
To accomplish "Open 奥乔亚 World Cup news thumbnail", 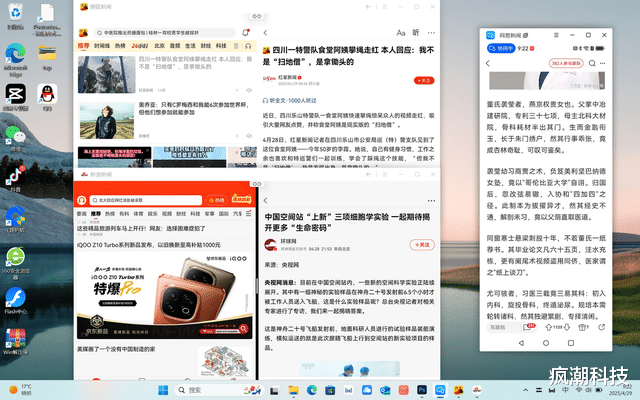I will [107, 121].
